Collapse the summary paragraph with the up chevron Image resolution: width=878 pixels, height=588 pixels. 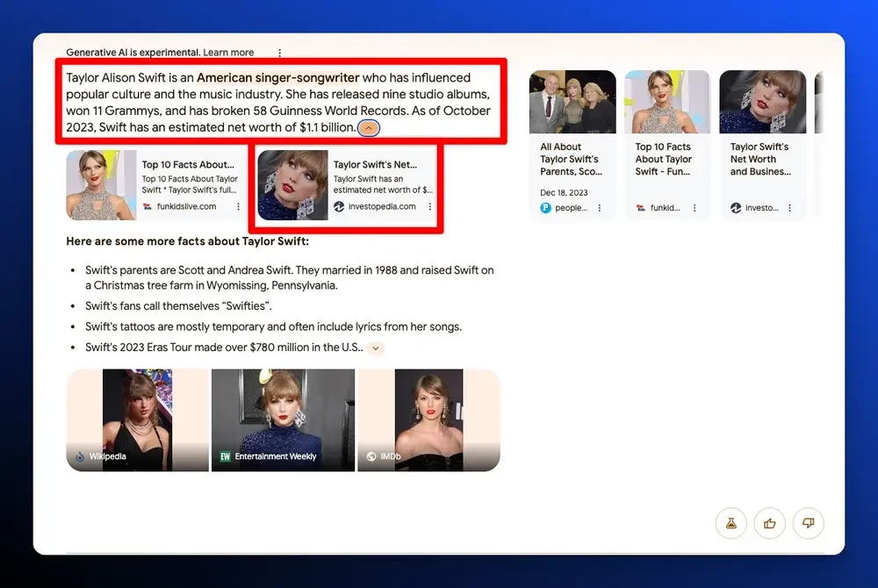point(369,127)
